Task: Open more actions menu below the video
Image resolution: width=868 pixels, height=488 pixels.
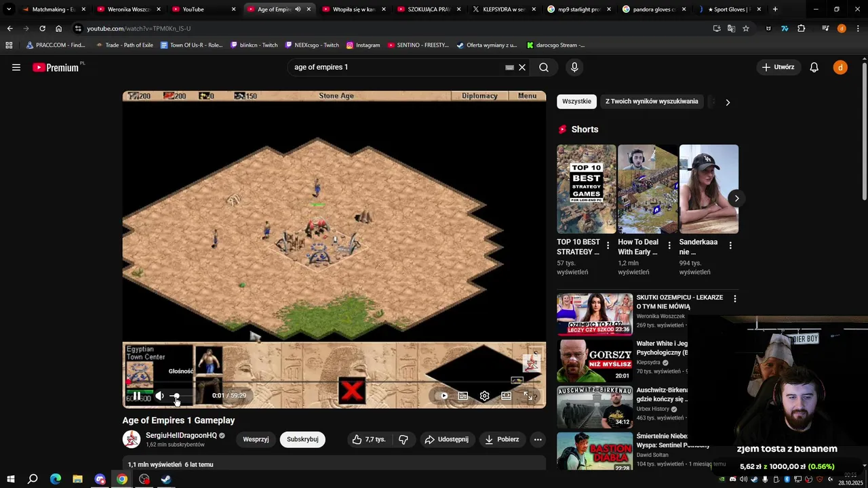Action: click(x=538, y=439)
